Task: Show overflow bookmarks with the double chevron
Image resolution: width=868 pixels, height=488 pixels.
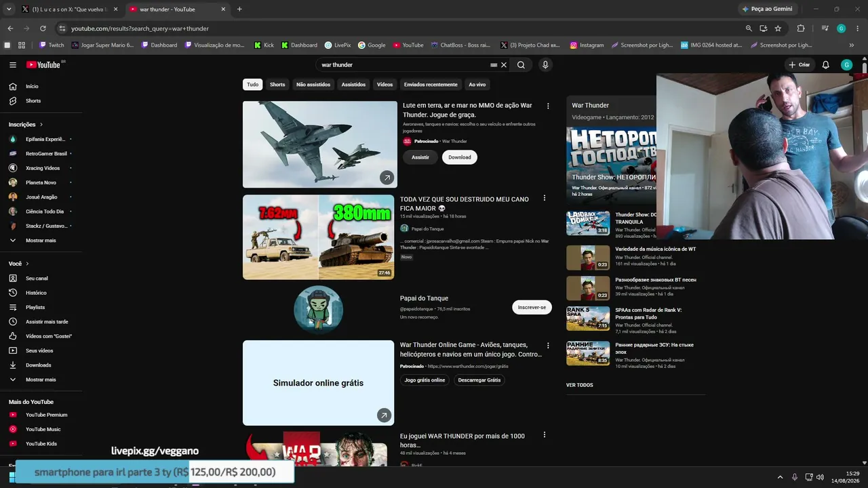Action: (852, 45)
